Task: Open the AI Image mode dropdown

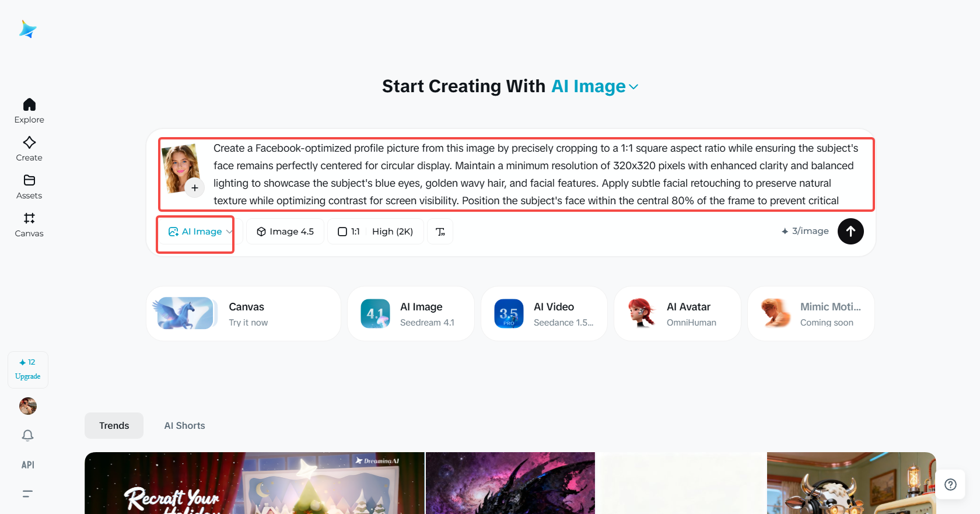Action: pyautogui.click(x=200, y=232)
